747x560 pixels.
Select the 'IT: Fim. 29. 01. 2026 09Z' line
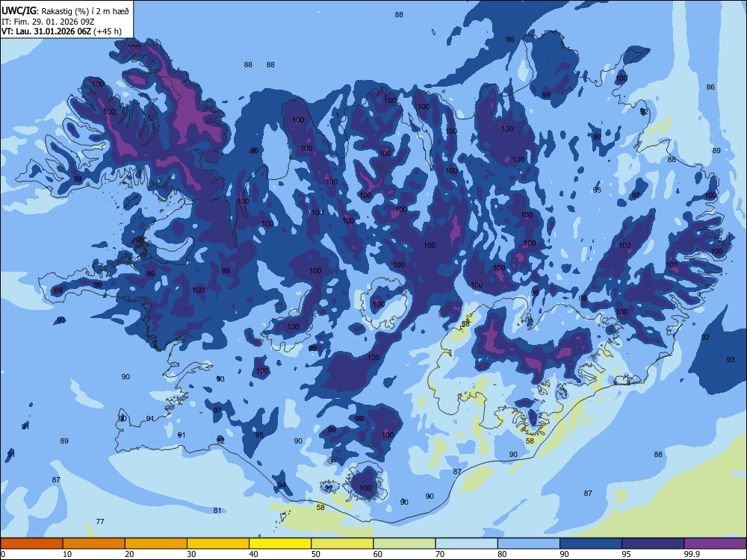tap(48, 22)
